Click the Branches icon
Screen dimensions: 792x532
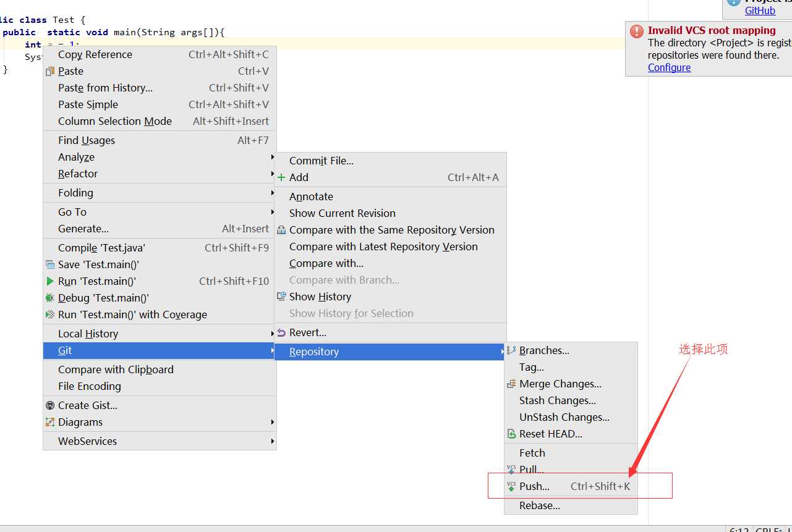pos(511,350)
